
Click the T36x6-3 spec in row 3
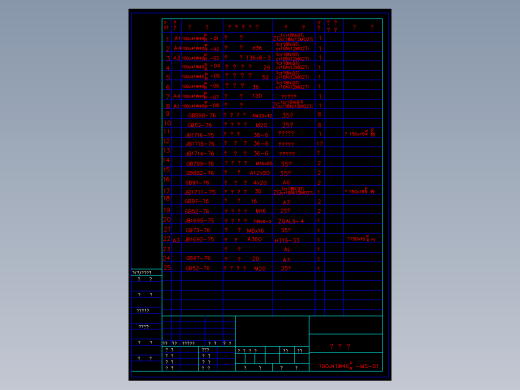coord(258,58)
